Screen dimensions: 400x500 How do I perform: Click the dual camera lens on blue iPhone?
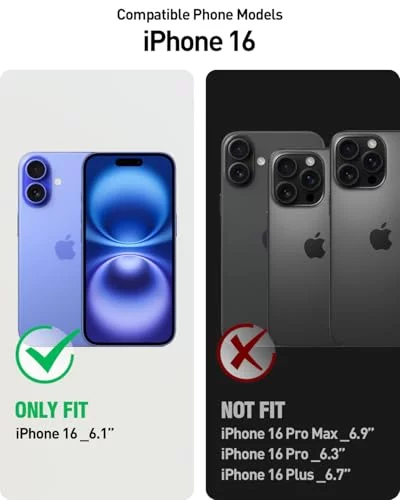(x=36, y=183)
